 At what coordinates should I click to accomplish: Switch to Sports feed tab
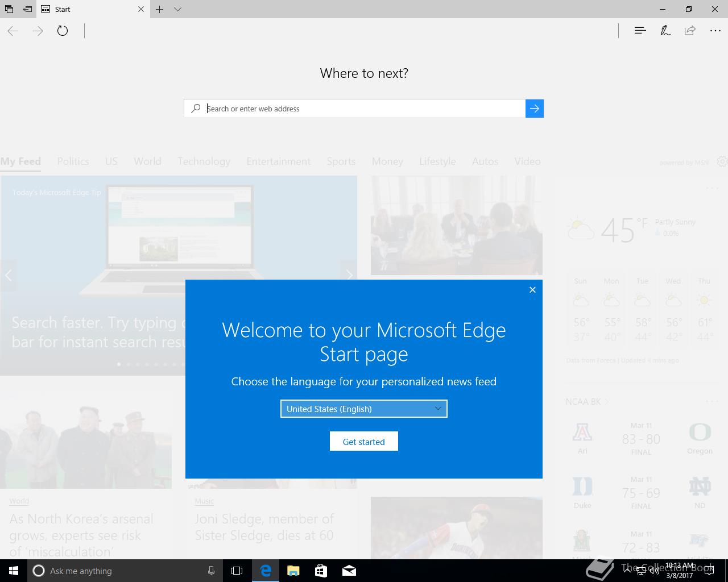[x=341, y=161]
